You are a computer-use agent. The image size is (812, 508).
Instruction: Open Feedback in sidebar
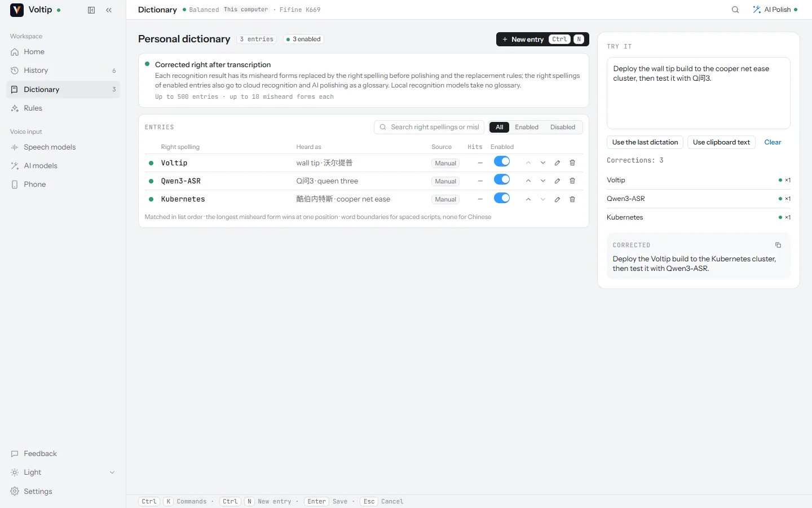click(63, 454)
